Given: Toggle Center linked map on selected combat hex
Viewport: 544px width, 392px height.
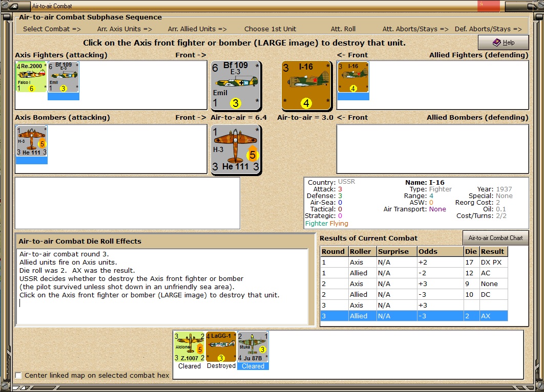Looking at the screenshot, I should click(19, 375).
